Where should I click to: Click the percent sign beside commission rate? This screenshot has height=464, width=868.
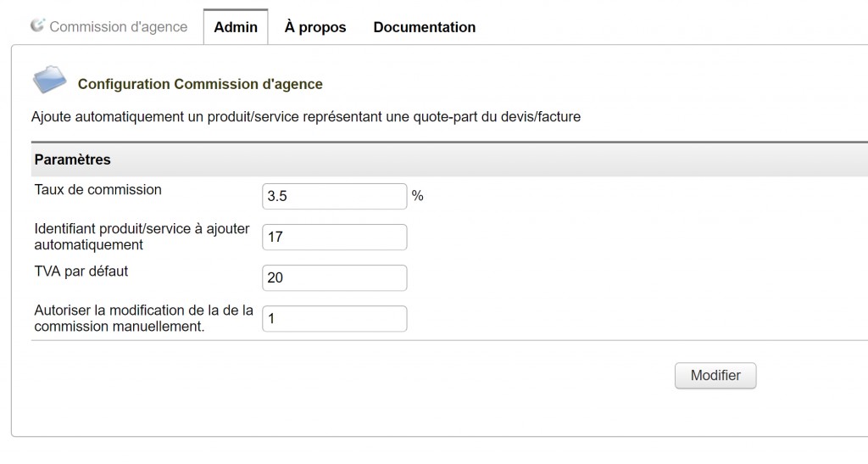click(x=417, y=196)
